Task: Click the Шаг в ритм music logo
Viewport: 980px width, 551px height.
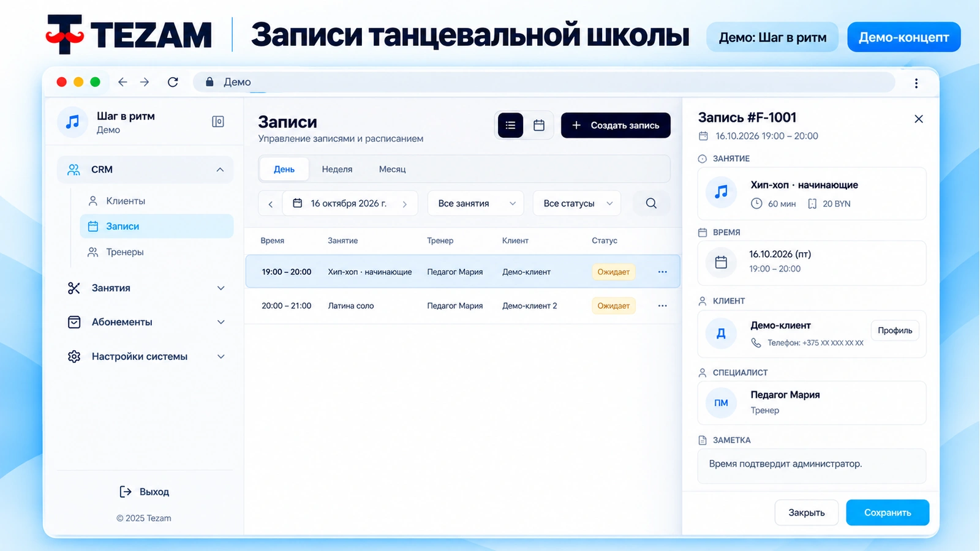Action: pos(73,122)
